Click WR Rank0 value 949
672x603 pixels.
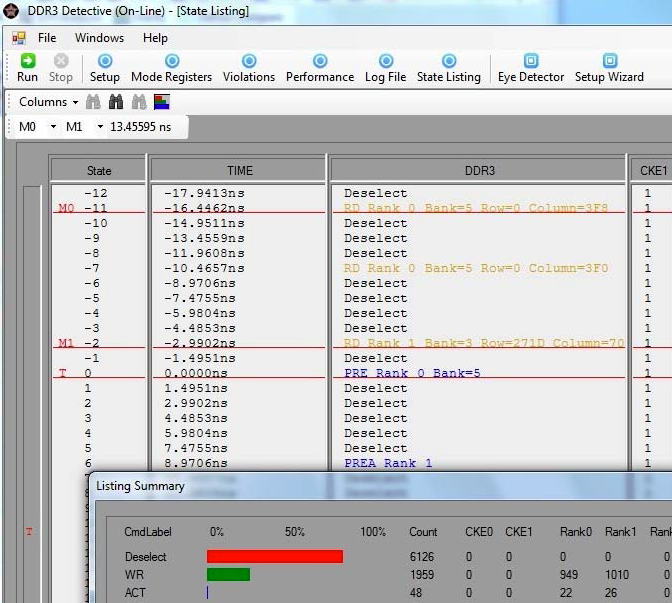569,575
